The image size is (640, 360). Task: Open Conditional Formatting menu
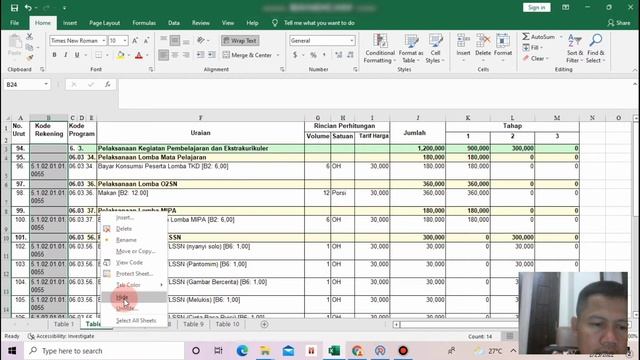380,49
